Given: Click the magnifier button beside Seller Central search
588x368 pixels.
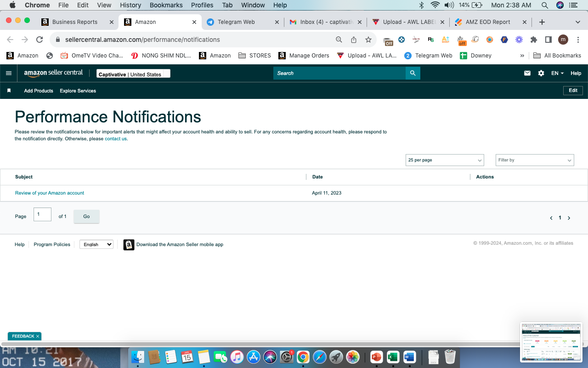Looking at the screenshot, I should pos(413,73).
